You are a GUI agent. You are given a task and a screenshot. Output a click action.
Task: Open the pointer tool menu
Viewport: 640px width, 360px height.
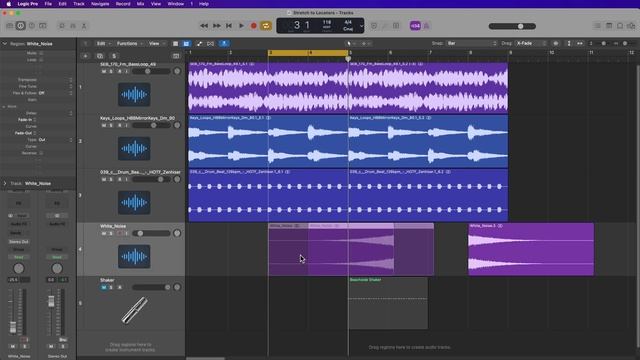pyautogui.click(x=350, y=43)
